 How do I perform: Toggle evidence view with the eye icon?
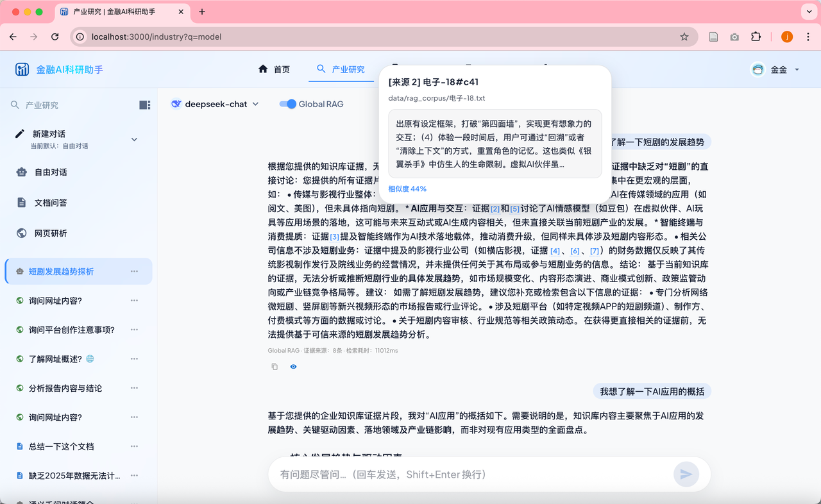(x=293, y=367)
